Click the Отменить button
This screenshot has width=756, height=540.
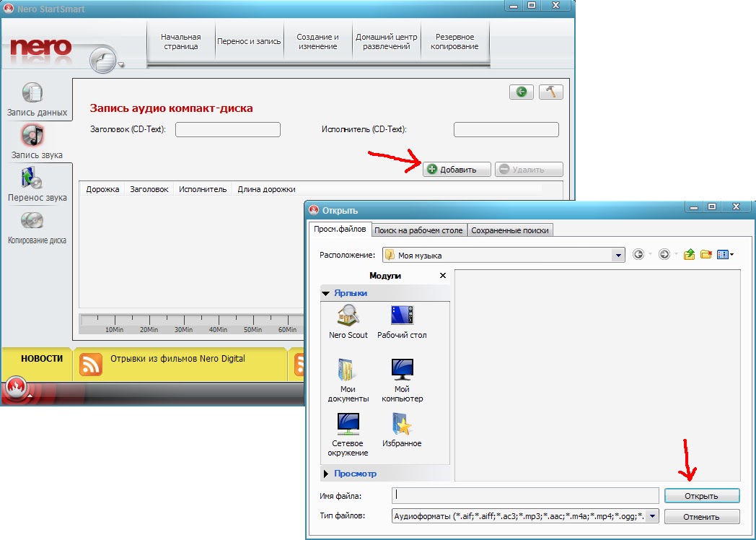pos(701,517)
